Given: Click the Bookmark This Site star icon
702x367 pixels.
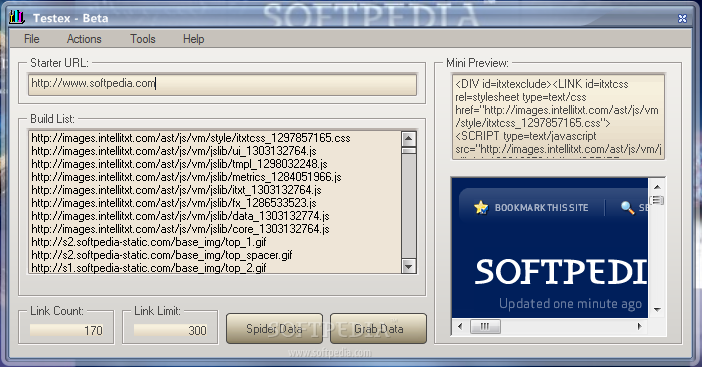Looking at the screenshot, I should 481,207.
